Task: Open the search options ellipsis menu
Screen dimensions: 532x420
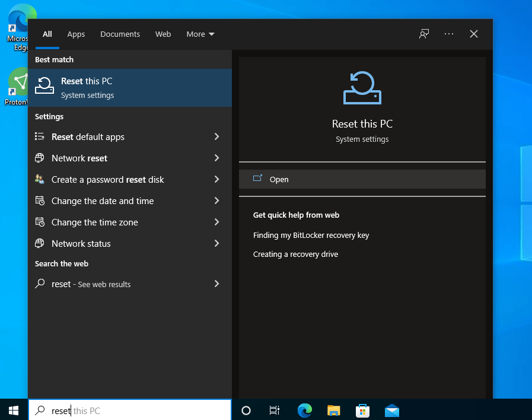Action: [449, 34]
